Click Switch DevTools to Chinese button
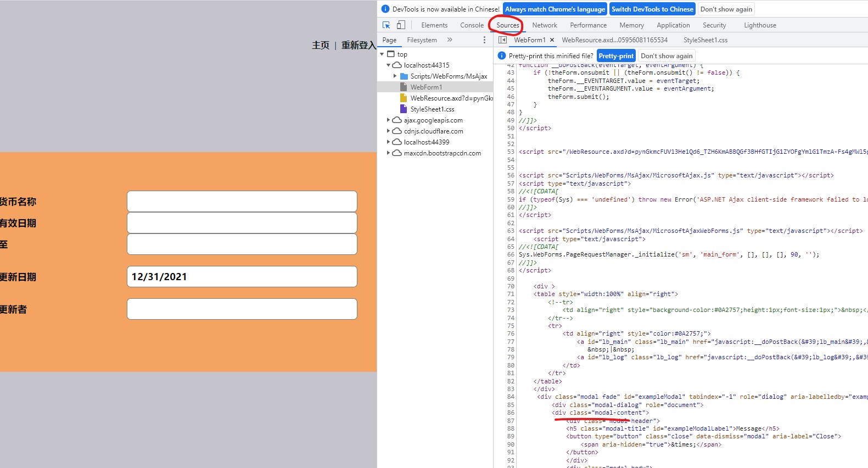Viewport: 868px width, 468px height. pos(652,9)
